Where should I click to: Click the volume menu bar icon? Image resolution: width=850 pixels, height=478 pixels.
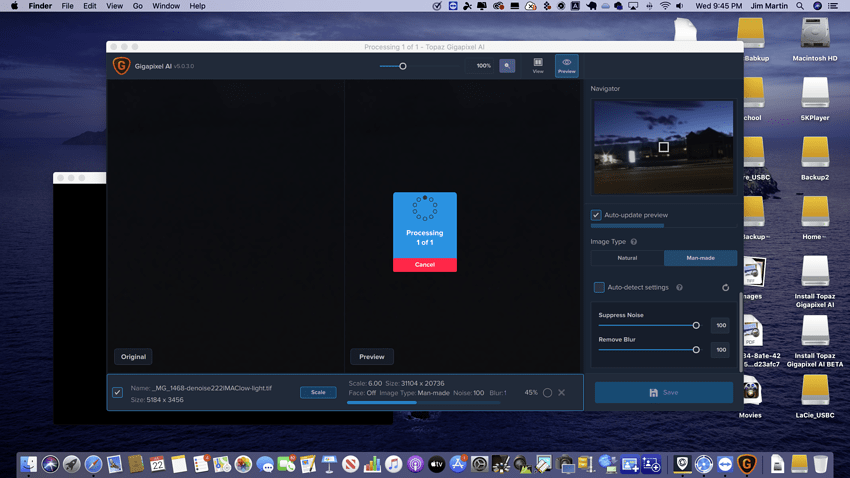point(680,6)
